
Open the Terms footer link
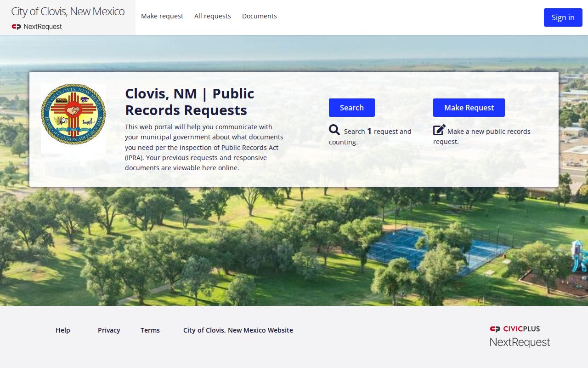tap(150, 330)
